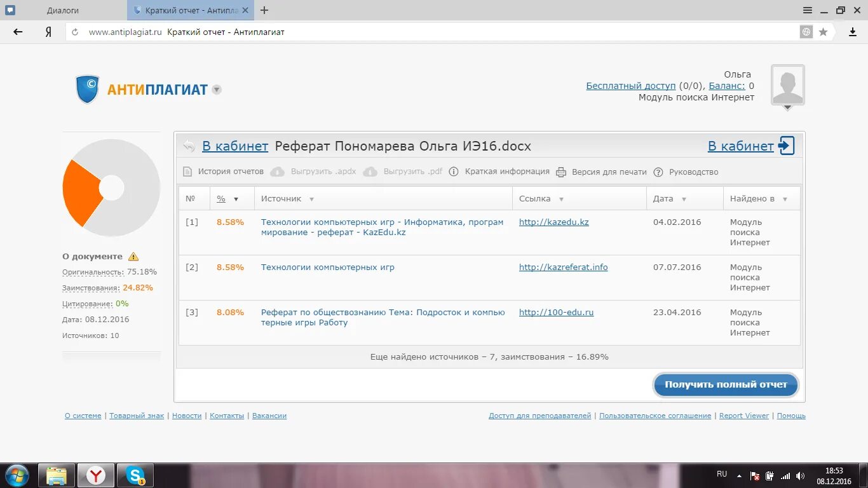Click the user avatar picture

(787, 85)
